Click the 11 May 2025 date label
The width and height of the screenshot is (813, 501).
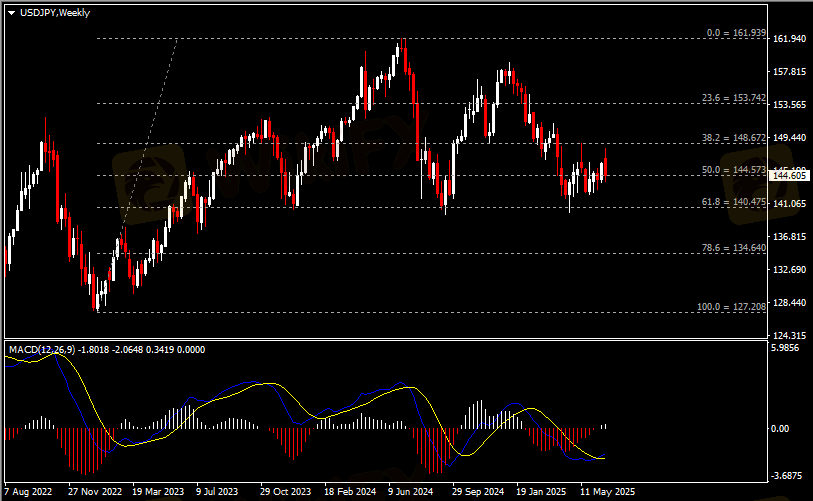[x=607, y=492]
